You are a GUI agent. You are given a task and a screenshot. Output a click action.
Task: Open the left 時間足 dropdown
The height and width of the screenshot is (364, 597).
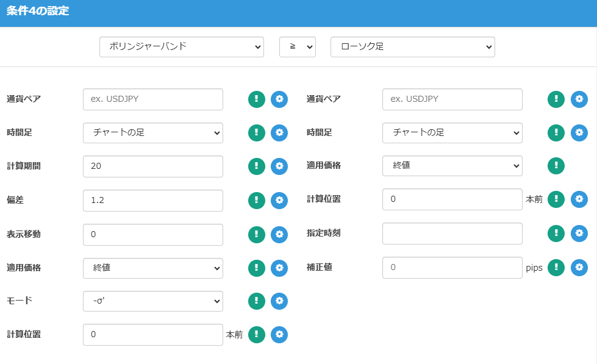[x=152, y=133]
